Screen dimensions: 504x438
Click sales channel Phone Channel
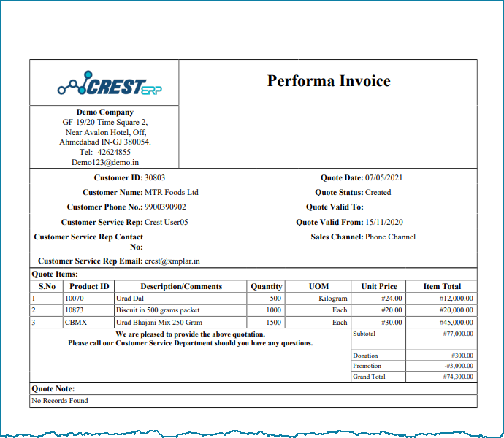tap(390, 237)
